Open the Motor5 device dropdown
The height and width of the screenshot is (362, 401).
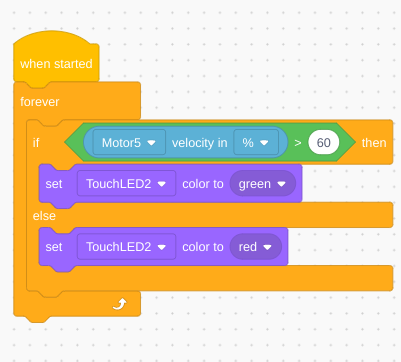129,143
